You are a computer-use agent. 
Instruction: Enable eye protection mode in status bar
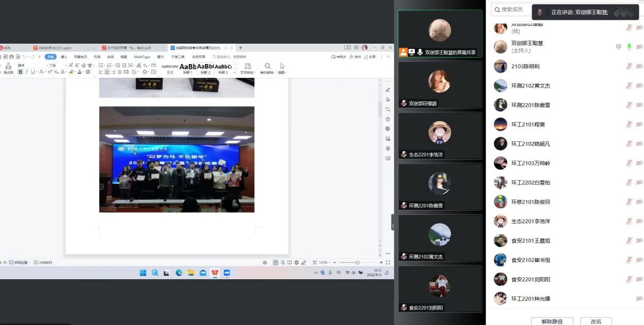point(265,261)
